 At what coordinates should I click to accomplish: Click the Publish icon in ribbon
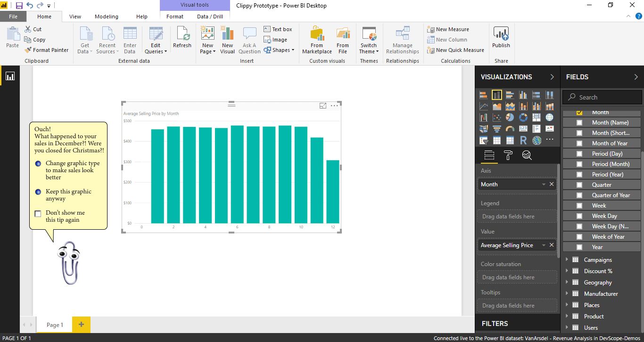tap(501, 37)
